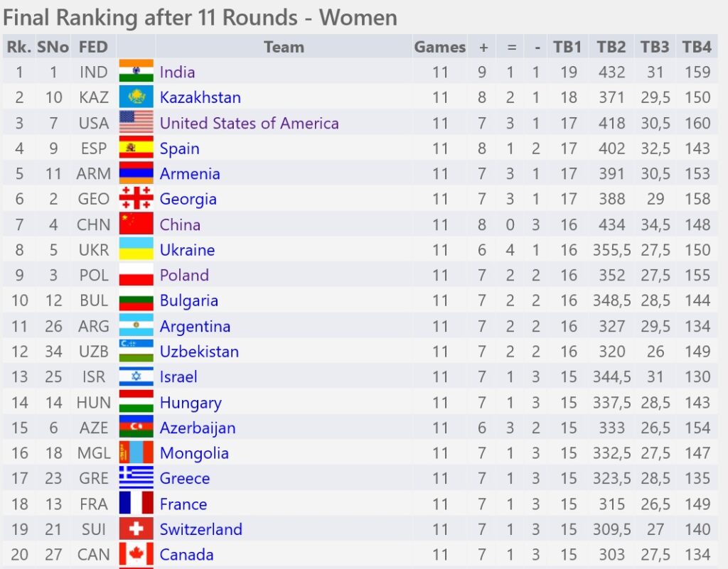Open the Armenia team page
This screenshot has width=728, height=569.
(190, 173)
